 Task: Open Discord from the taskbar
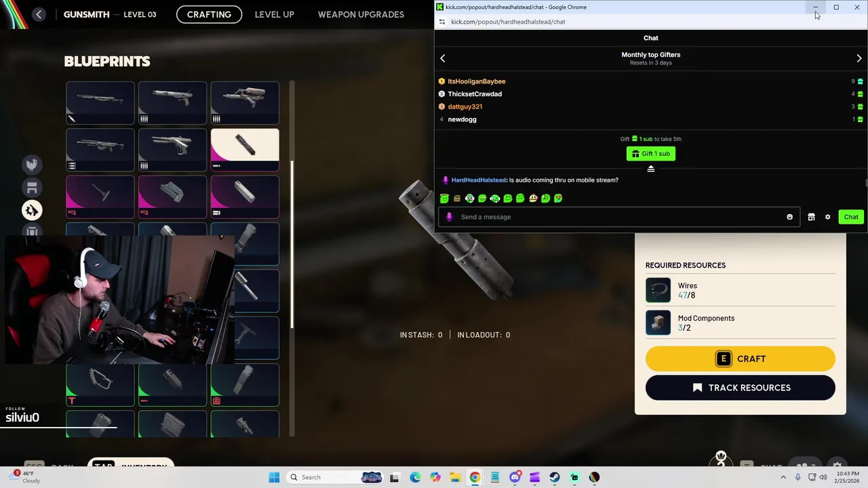pos(515,477)
